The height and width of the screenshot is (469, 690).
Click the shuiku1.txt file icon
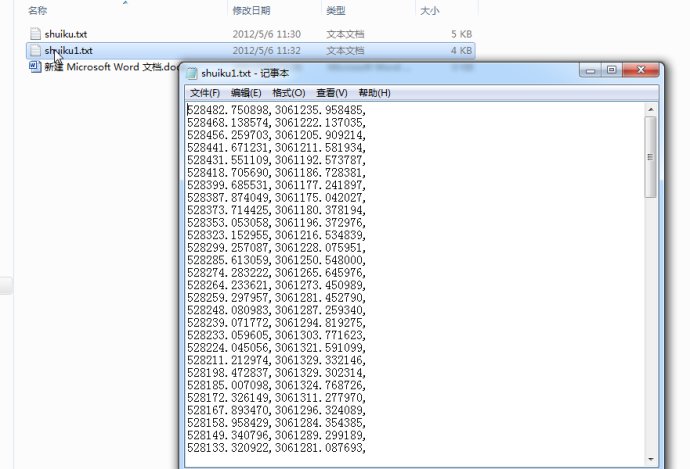[x=35, y=50]
